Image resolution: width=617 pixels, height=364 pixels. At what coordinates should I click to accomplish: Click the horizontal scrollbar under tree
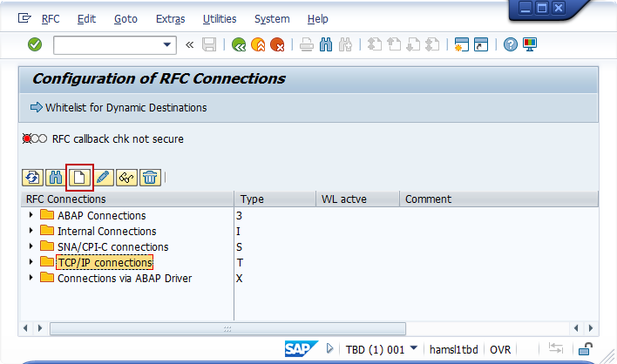pos(227,328)
